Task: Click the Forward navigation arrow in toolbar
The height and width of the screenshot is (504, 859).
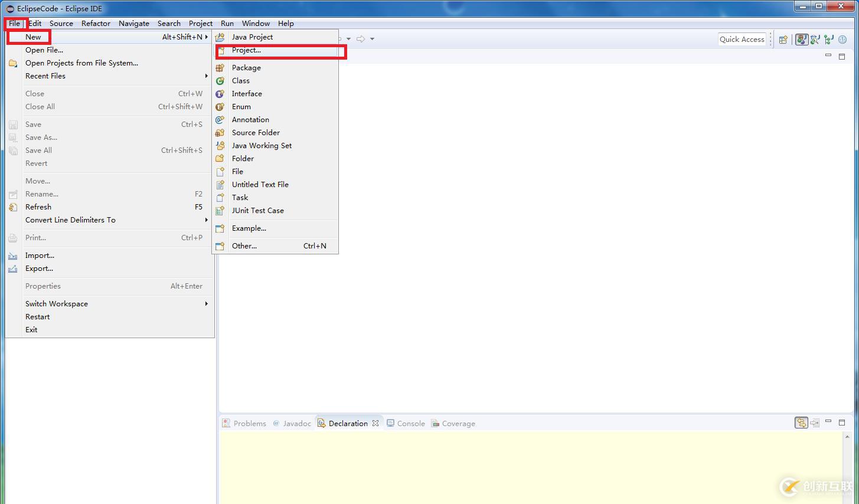Action: [x=361, y=39]
